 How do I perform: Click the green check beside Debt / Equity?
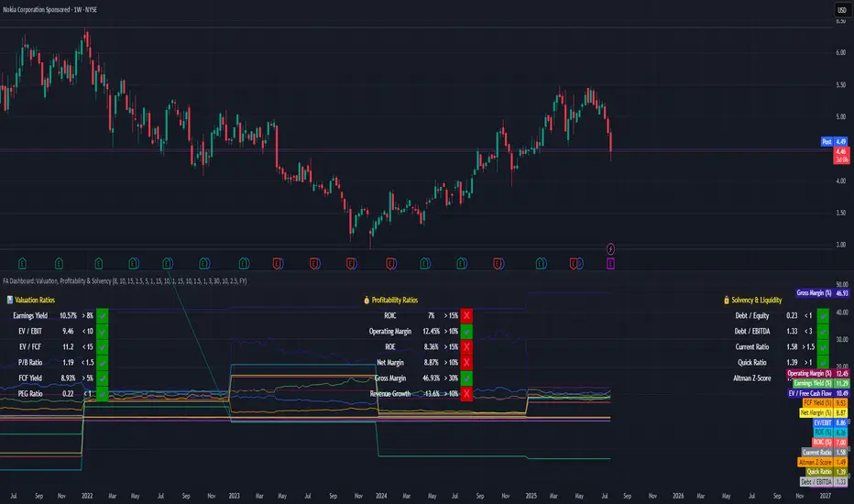point(823,316)
